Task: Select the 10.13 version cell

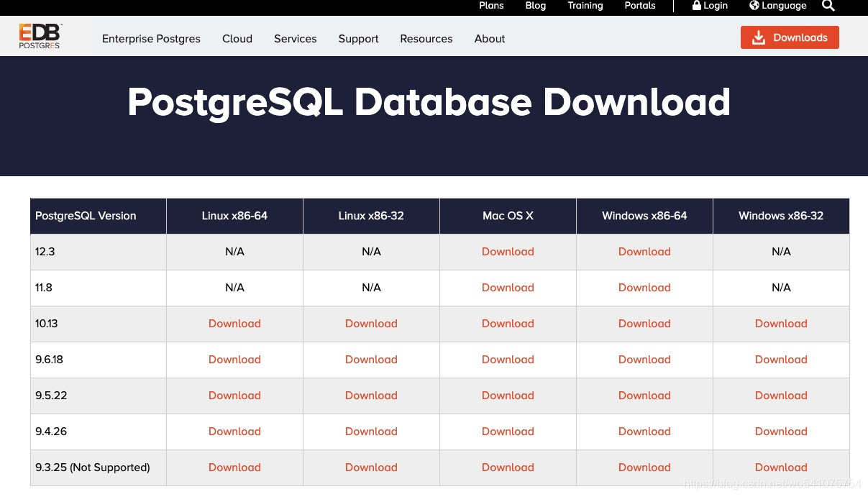Action: pos(99,324)
